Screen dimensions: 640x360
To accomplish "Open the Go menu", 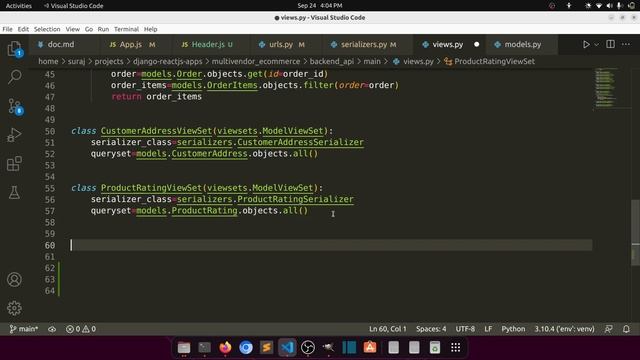I will 89,29.
